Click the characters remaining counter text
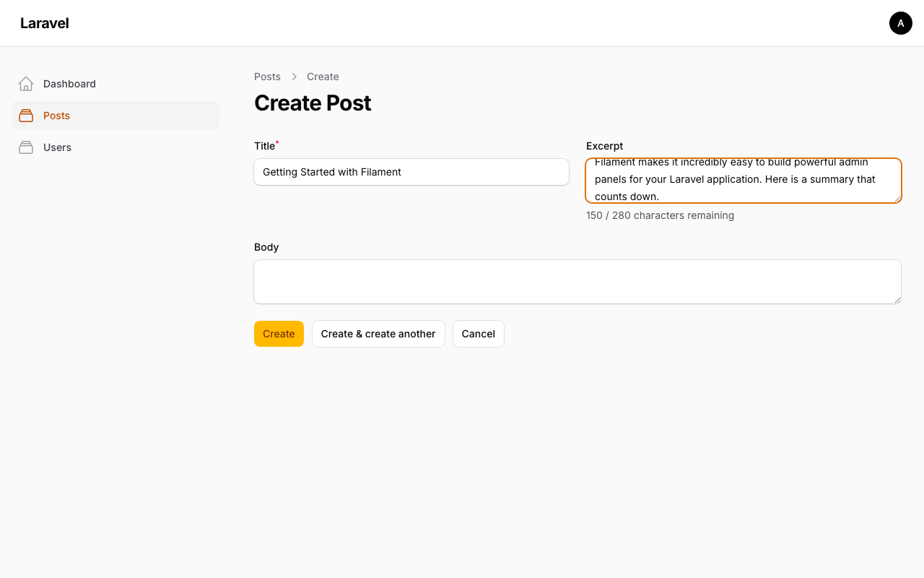924x578 pixels. point(660,215)
